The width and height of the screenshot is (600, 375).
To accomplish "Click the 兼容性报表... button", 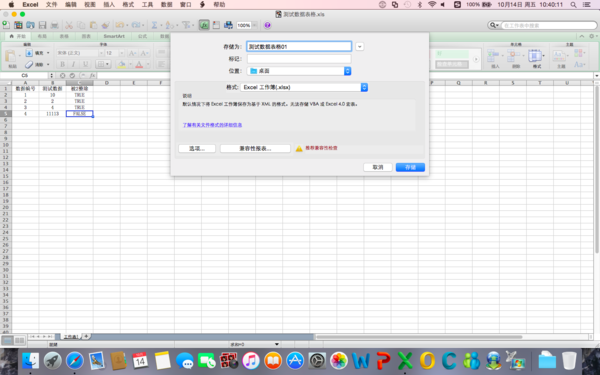I will click(x=255, y=148).
